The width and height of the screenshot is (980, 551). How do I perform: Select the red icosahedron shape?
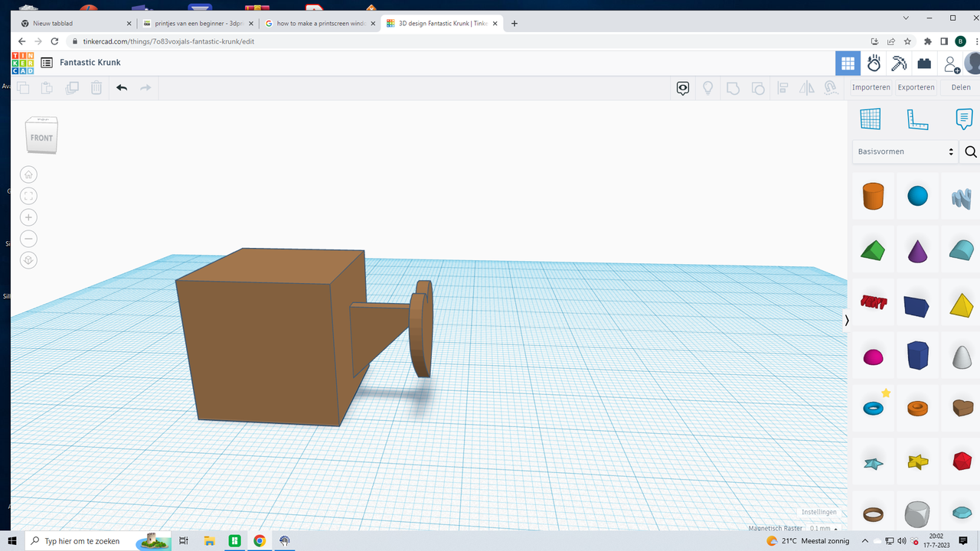click(962, 461)
